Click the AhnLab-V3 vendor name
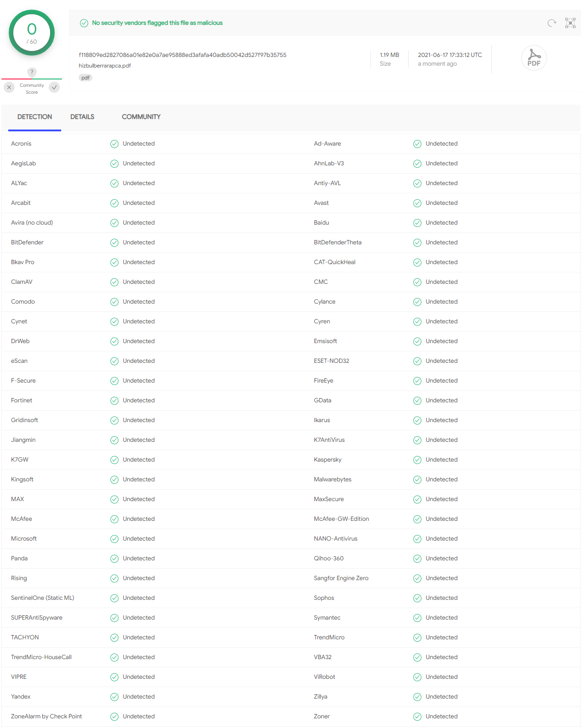Image resolution: width=581 pixels, height=728 pixels. (x=329, y=164)
